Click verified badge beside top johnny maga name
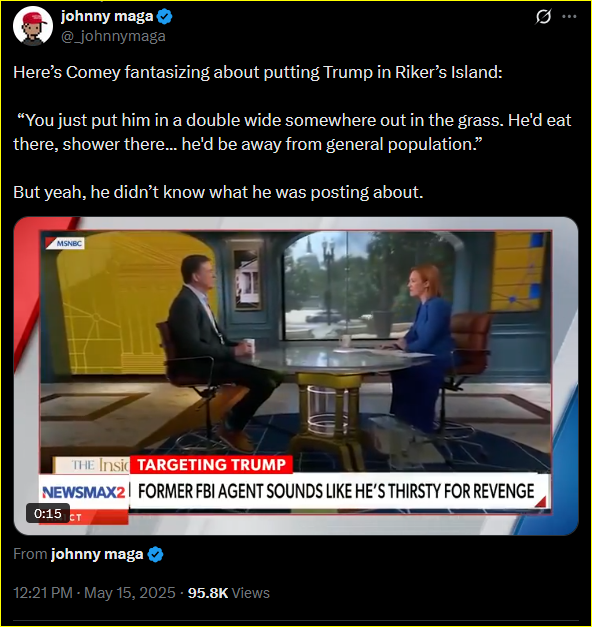 tap(164, 16)
